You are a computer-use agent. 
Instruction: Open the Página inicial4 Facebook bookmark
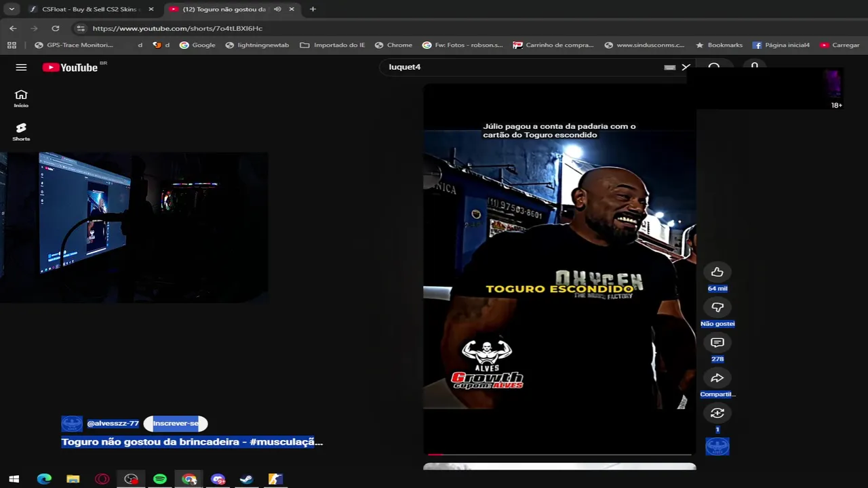coord(781,45)
